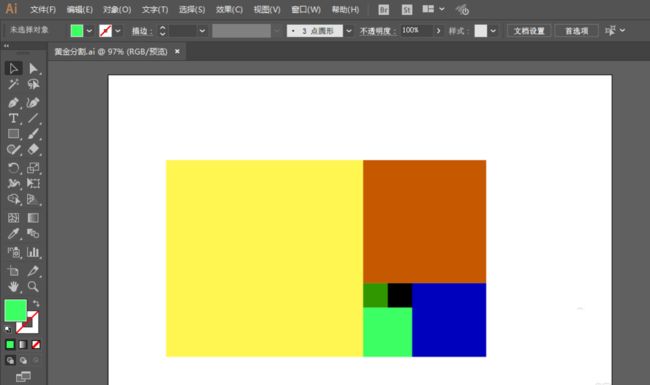Pick the Rectangle tool
The width and height of the screenshot is (650, 385).
pos(13,134)
